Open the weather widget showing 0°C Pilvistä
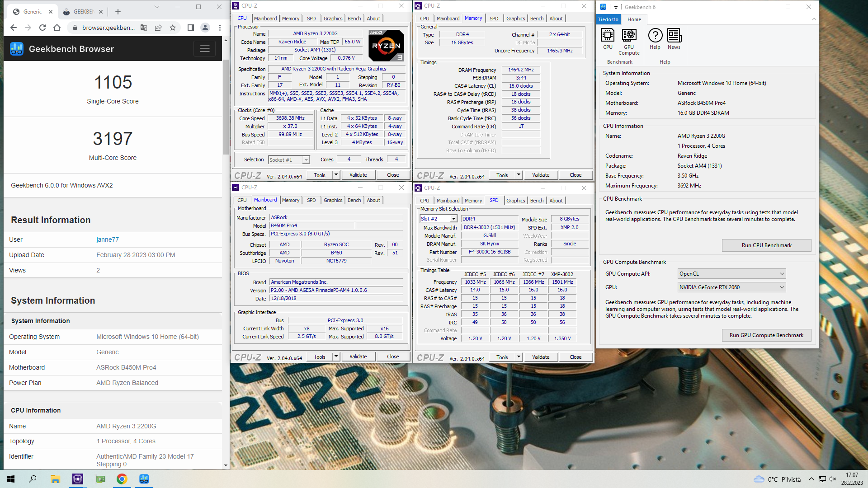 coord(777,479)
